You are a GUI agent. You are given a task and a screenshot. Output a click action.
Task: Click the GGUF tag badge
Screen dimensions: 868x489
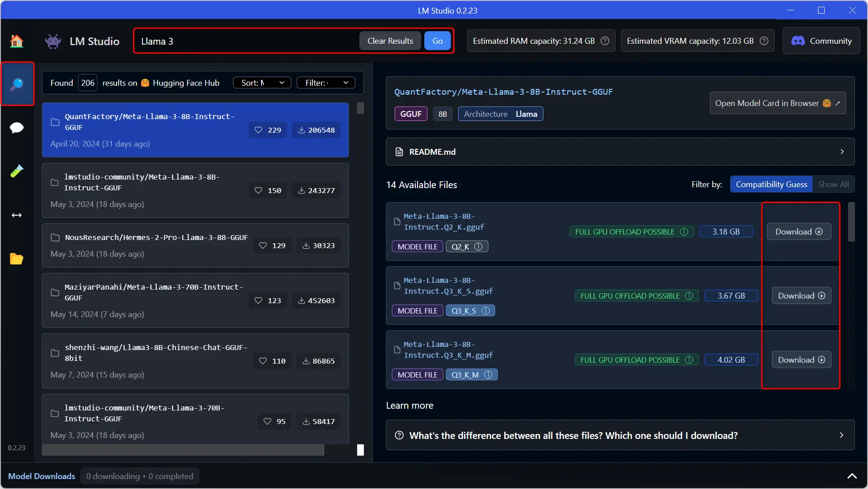click(x=411, y=114)
